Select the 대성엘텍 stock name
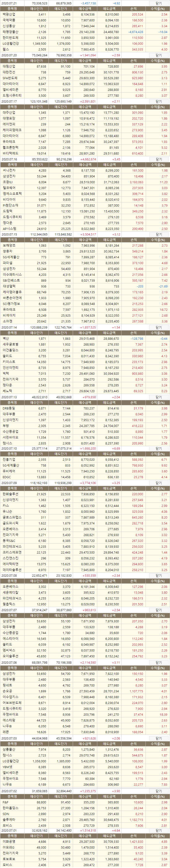The height and width of the screenshot is (868, 170). pyautogui.click(x=9, y=286)
